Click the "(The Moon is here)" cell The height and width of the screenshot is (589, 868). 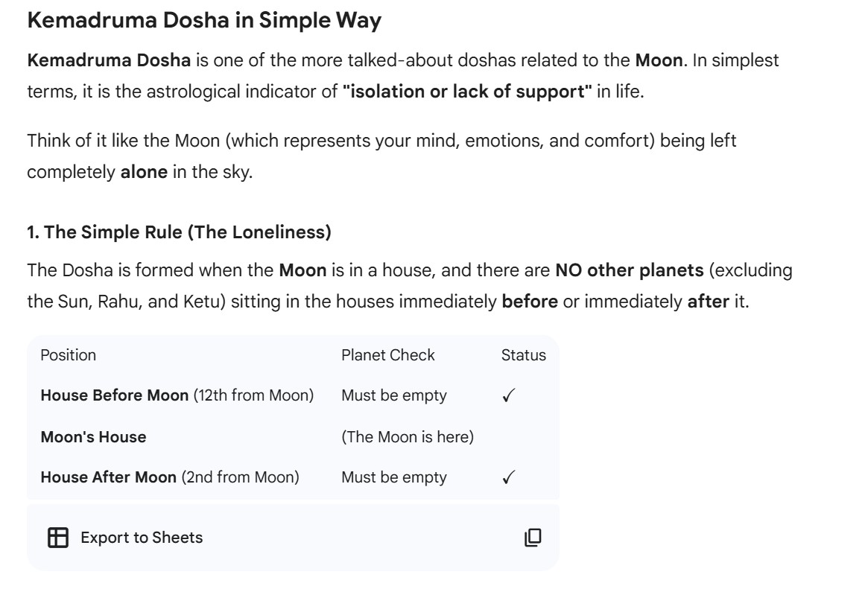click(x=407, y=437)
